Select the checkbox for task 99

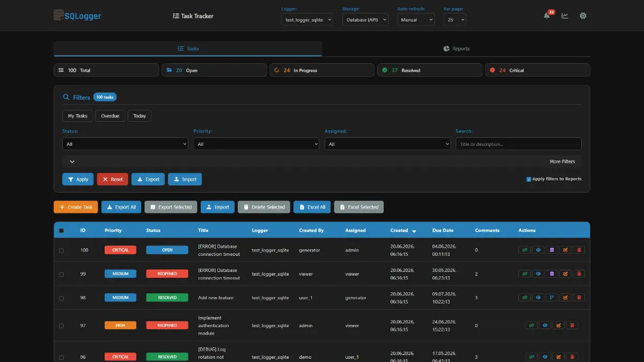coord(61,274)
